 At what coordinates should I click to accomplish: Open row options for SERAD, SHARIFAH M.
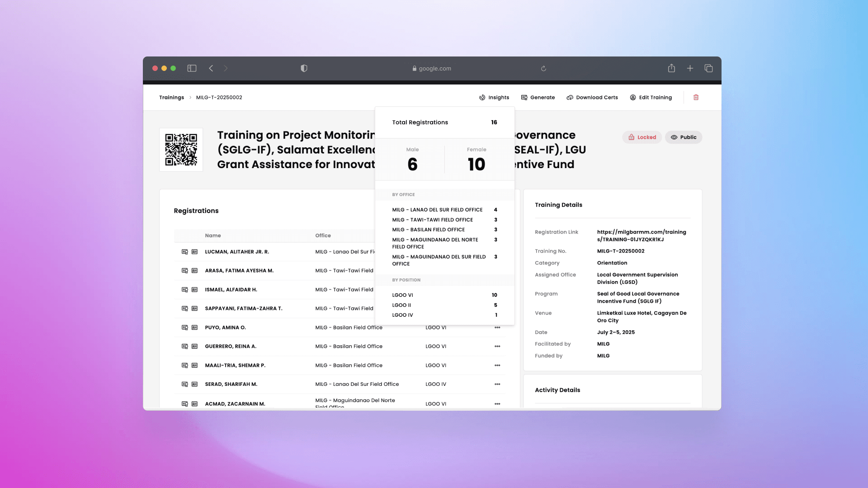point(497,385)
